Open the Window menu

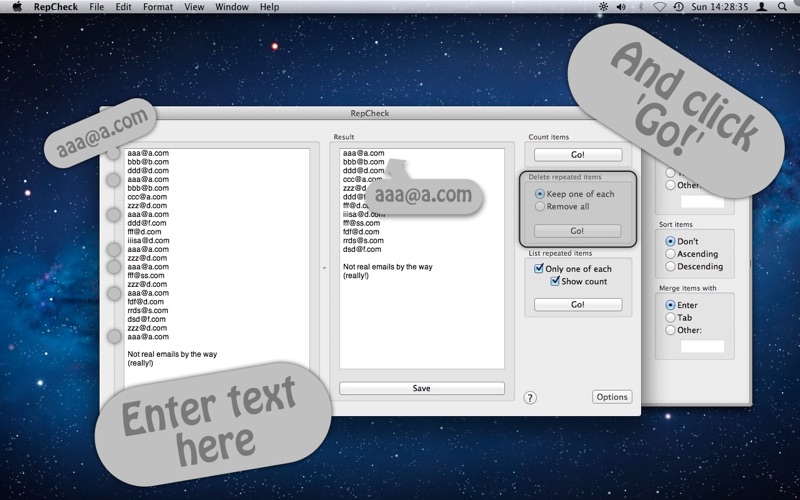[232, 7]
